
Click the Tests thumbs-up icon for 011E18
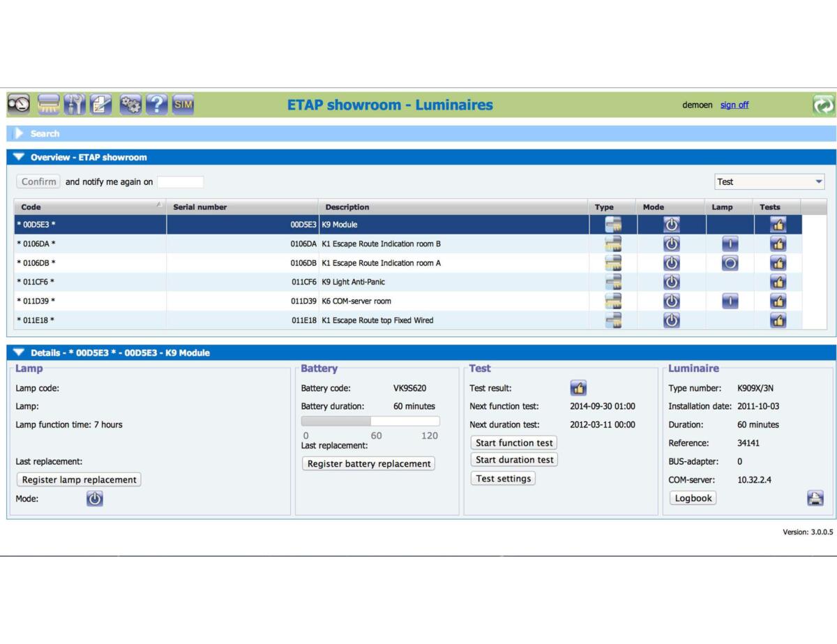[778, 320]
